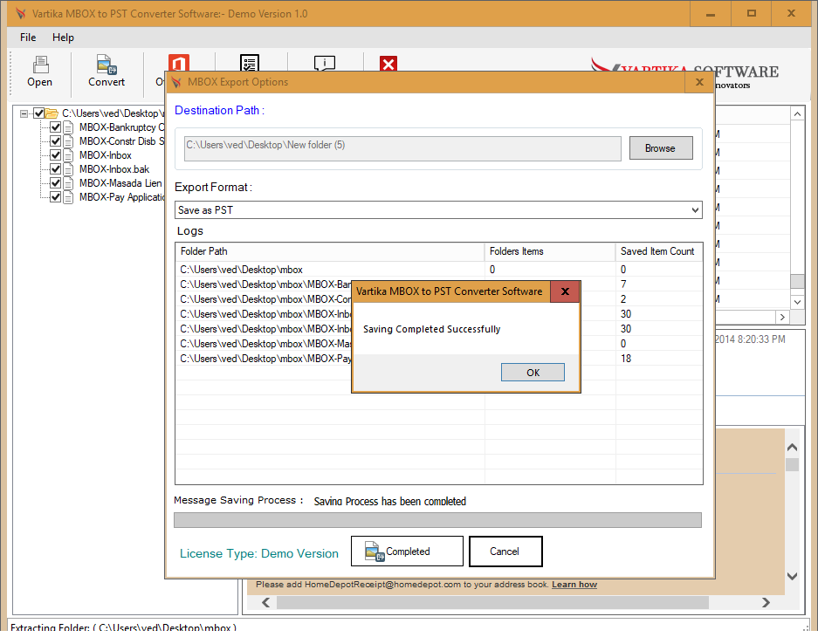Click the Browse button

[x=661, y=148]
